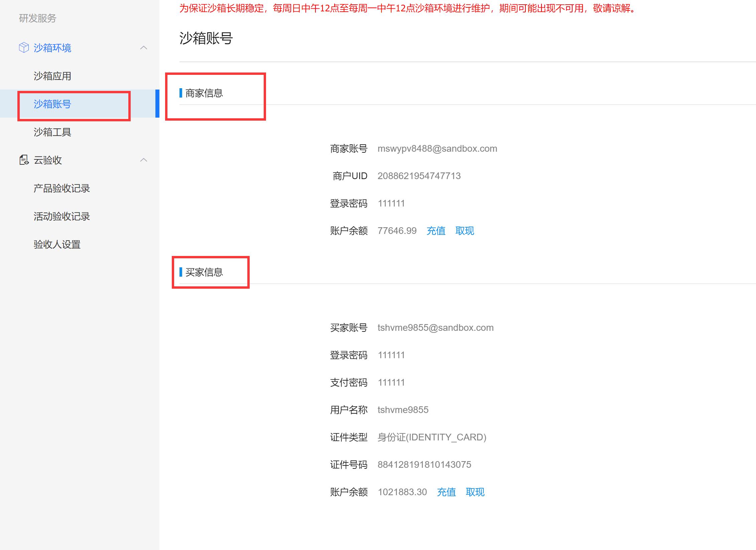Click 取现 for the merchant balance
Screen dimensions: 756x550
tap(465, 231)
